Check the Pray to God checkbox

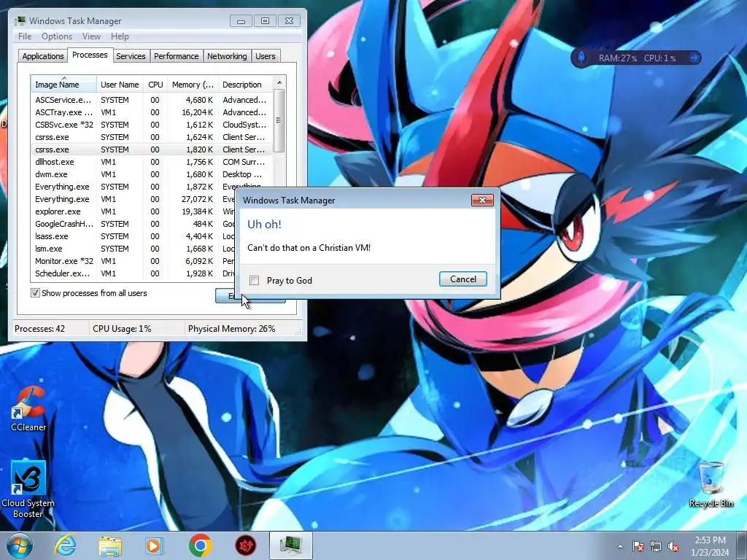coord(255,281)
